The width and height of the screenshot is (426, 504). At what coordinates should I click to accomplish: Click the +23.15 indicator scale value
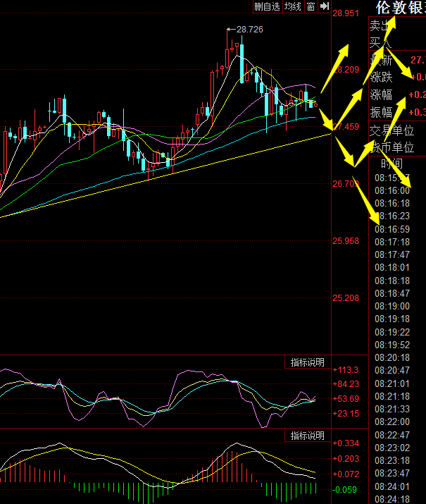tap(346, 413)
